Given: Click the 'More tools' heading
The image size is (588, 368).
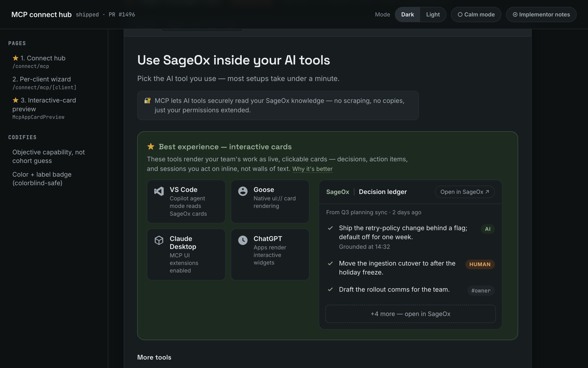Looking at the screenshot, I should 154,357.
